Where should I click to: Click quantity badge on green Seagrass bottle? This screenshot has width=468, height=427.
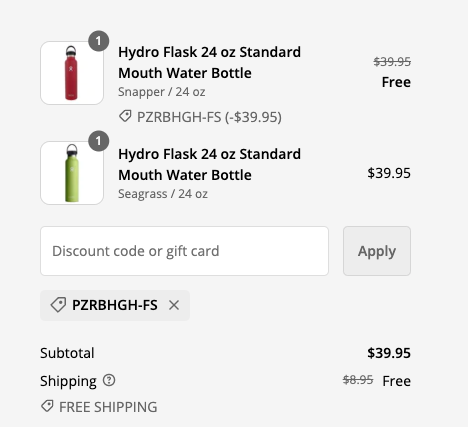(x=98, y=141)
